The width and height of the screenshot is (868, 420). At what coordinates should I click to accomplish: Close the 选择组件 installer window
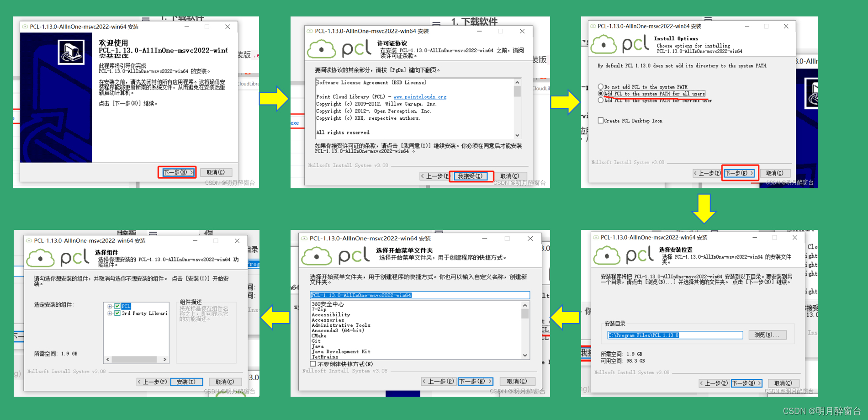point(237,240)
